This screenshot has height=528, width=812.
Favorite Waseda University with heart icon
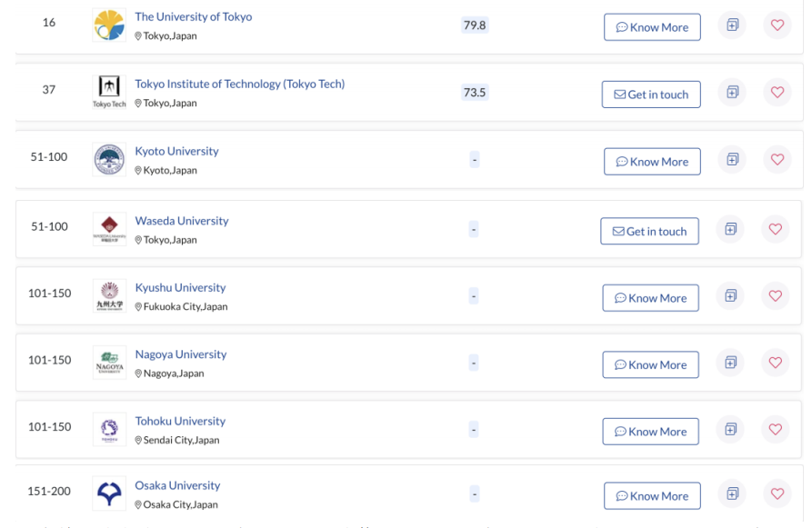776,229
